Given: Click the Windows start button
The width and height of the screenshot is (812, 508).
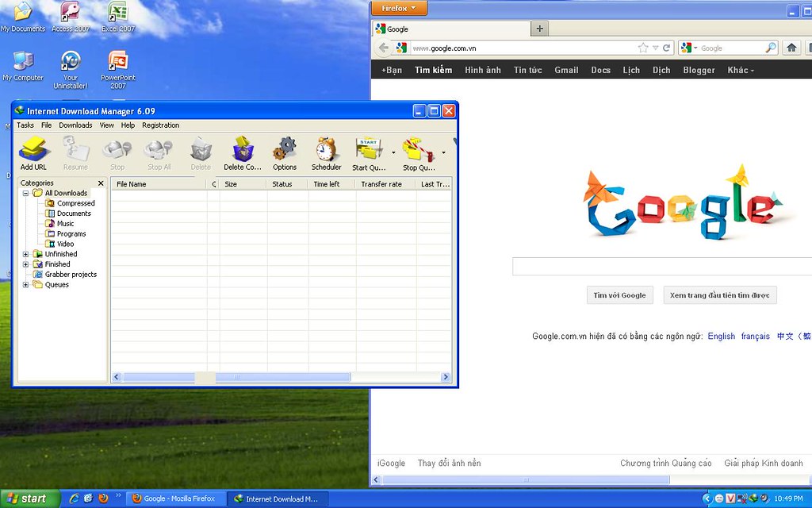Looking at the screenshot, I should click(29, 498).
